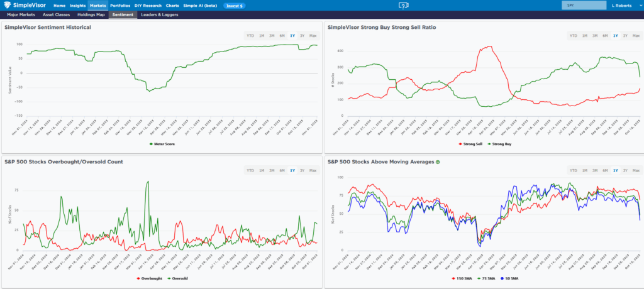This screenshot has height=289, width=644.
Task: Open the Portfolios menu
Action: (x=120, y=6)
